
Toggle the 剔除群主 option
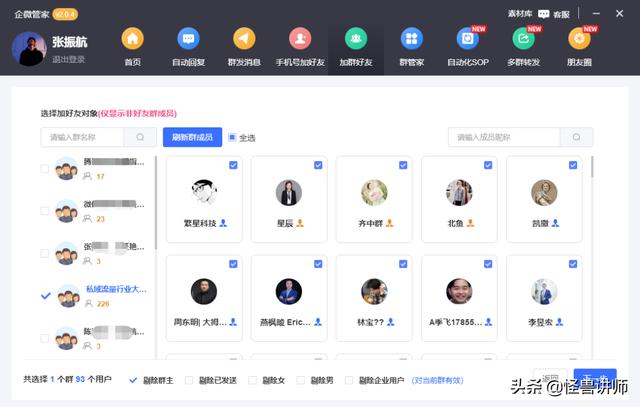click(x=133, y=380)
